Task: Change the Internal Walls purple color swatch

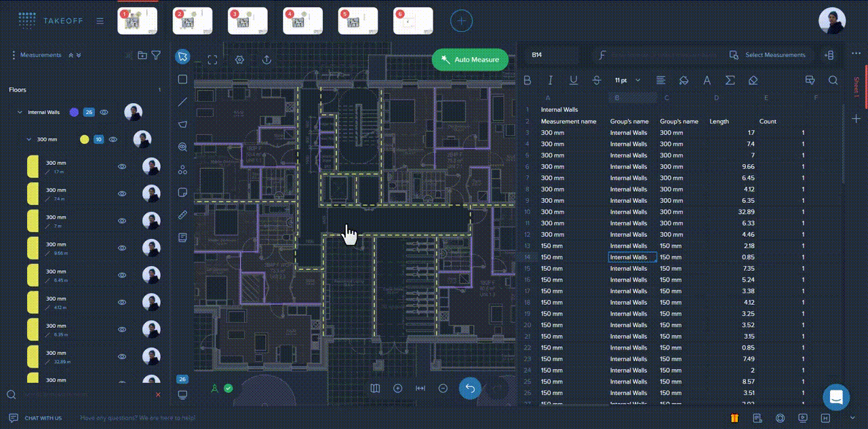Action: (x=74, y=113)
